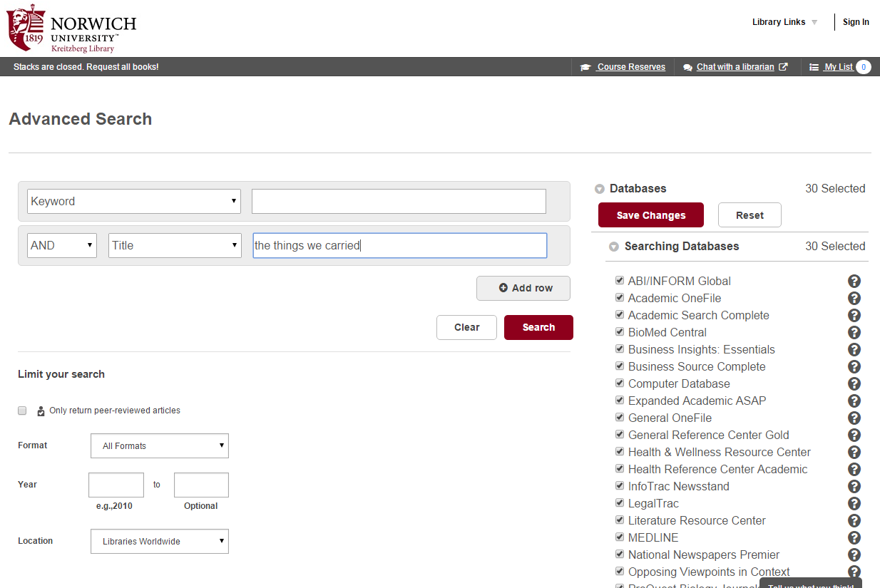Enable Only return peer-reviewed articles
The image size is (880, 588).
click(x=22, y=411)
